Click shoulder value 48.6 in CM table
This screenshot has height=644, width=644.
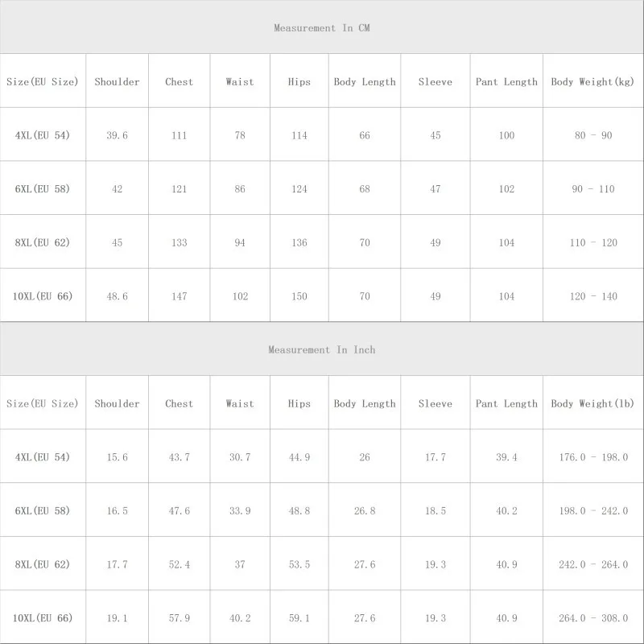tap(117, 296)
